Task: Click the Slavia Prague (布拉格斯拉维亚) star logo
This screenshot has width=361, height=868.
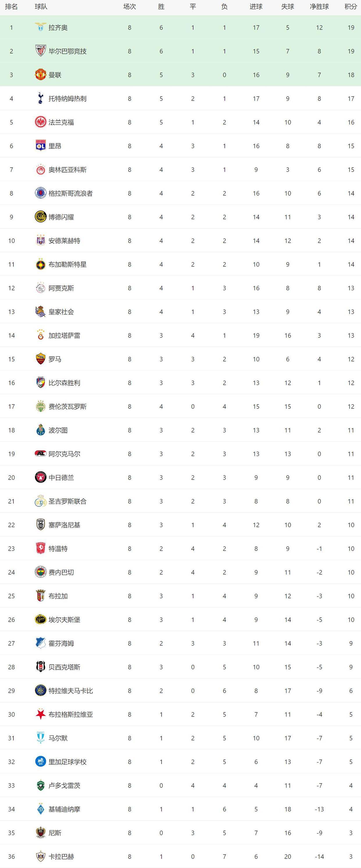Action: click(x=40, y=714)
